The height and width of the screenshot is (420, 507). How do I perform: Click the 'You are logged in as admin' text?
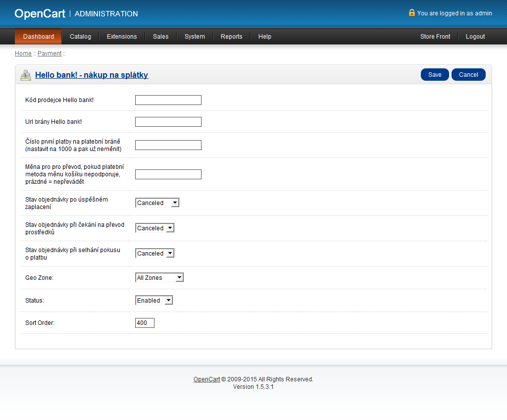click(x=455, y=13)
